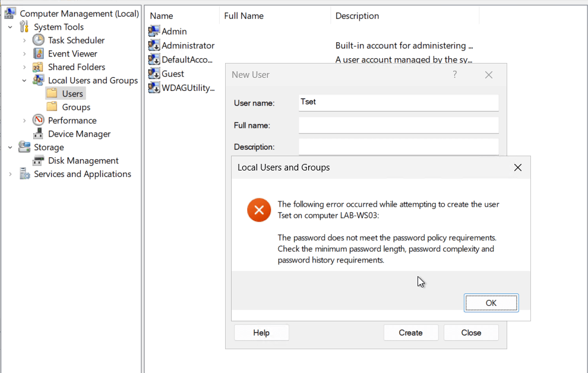Click the Device Manager icon

click(38, 134)
